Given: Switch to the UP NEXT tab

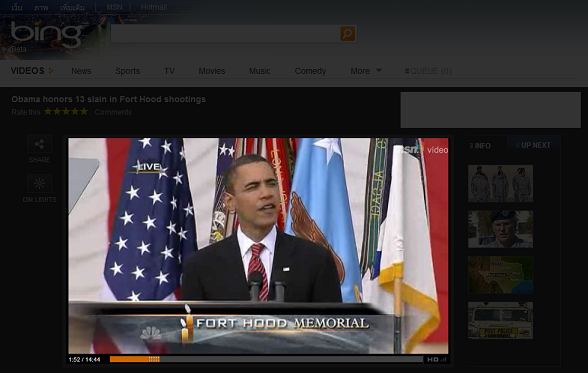Looking at the screenshot, I should (533, 145).
